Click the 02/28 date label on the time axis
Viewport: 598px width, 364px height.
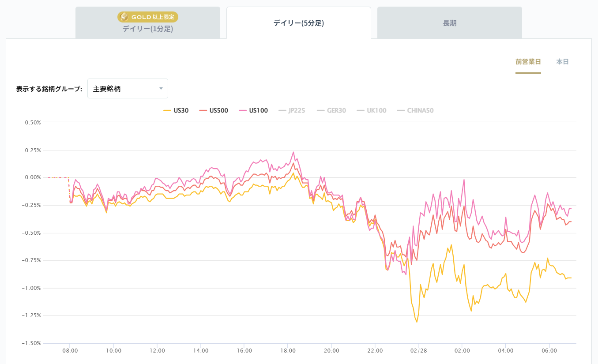[x=417, y=351]
